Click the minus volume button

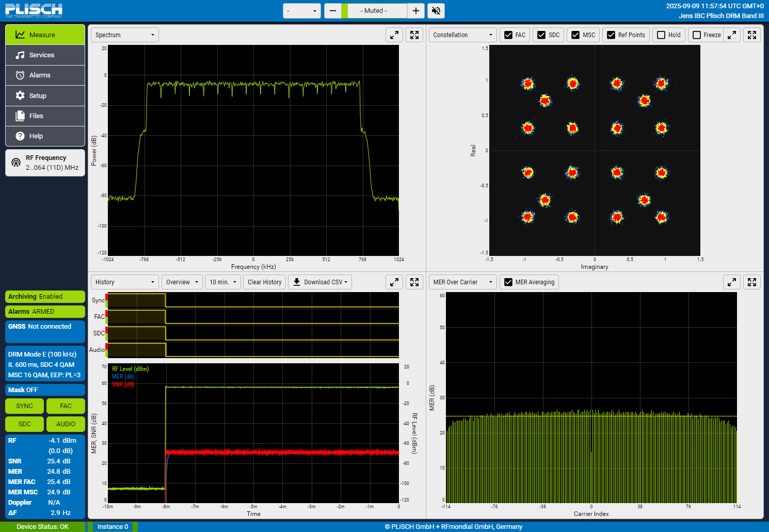[333, 11]
